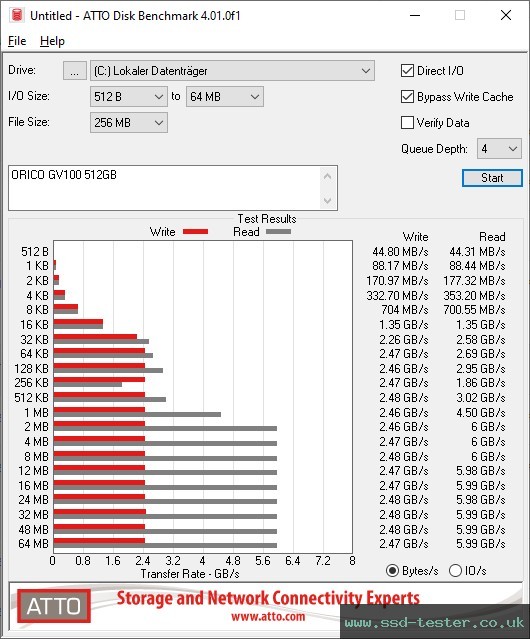Click the ATTO app icon in title bar
The width and height of the screenshot is (530, 639).
[x=17, y=15]
